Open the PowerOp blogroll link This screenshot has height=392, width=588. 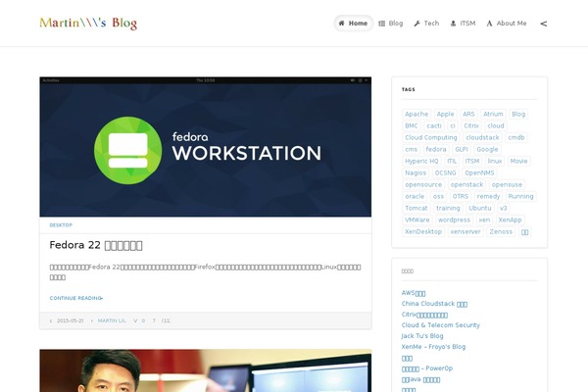click(x=427, y=368)
